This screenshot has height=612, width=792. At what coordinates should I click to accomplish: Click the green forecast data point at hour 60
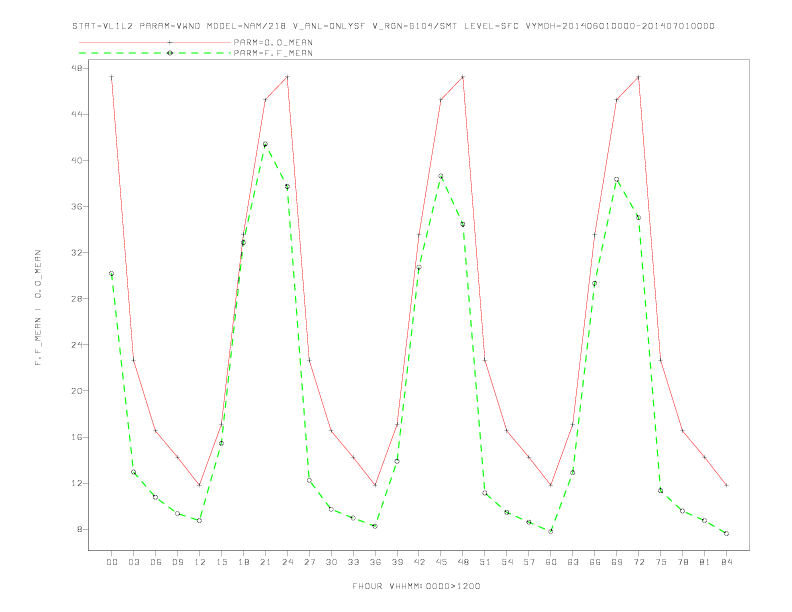(x=551, y=532)
